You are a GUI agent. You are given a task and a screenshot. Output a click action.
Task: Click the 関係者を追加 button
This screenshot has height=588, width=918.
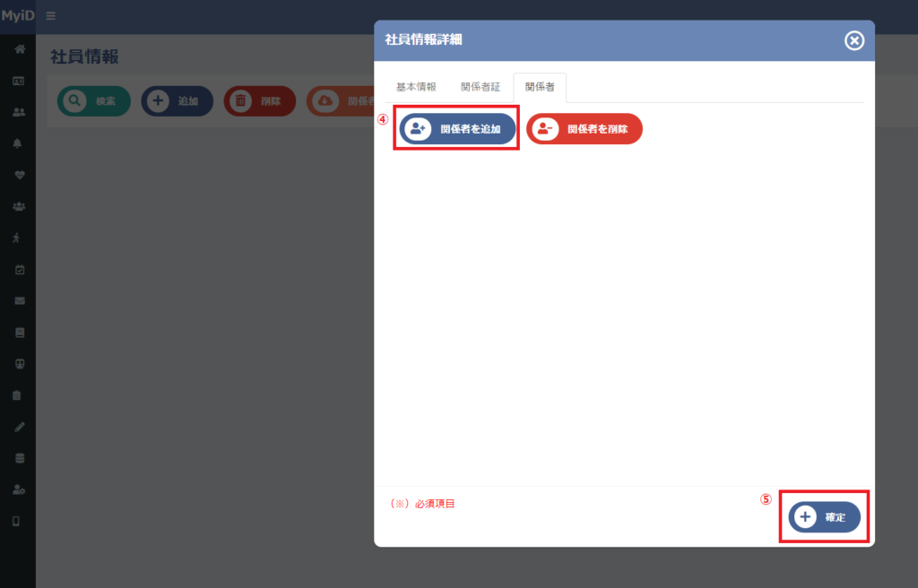pyautogui.click(x=457, y=129)
